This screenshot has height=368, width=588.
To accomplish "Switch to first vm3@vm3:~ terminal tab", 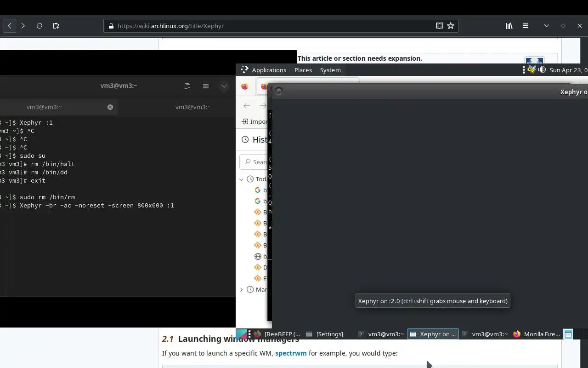I will point(44,107).
